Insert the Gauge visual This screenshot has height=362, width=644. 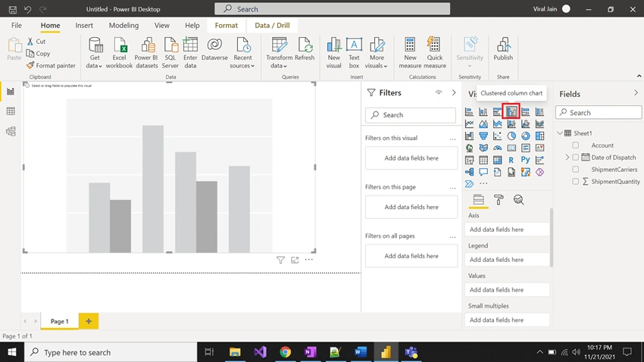[x=497, y=148]
